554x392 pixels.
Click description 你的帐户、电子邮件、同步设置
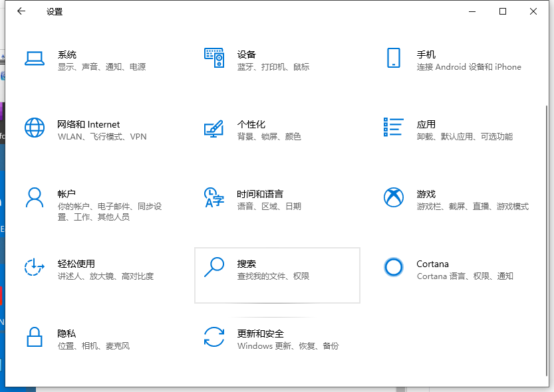pos(110,211)
